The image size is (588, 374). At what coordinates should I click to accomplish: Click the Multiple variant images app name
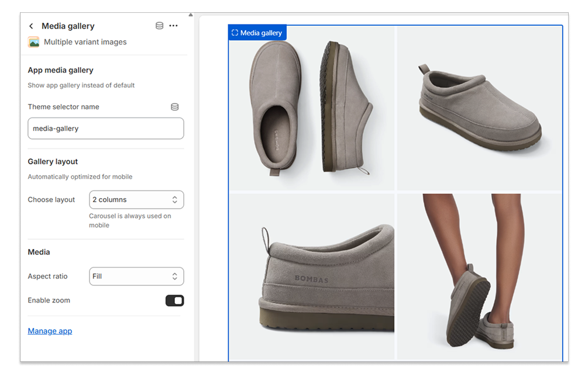pos(85,42)
